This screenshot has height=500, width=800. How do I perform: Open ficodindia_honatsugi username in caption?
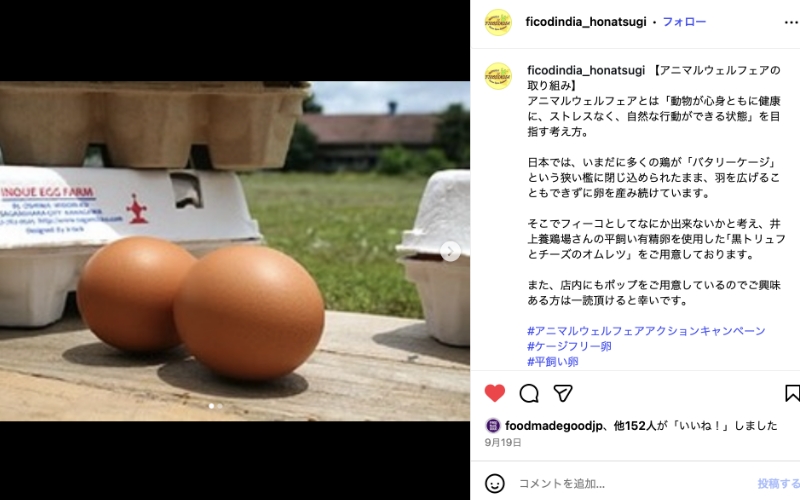(586, 70)
